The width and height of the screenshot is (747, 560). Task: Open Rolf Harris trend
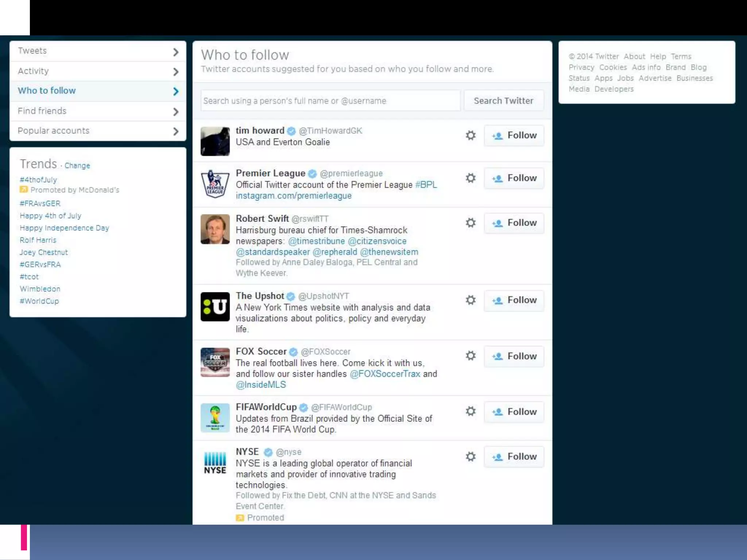(x=38, y=240)
